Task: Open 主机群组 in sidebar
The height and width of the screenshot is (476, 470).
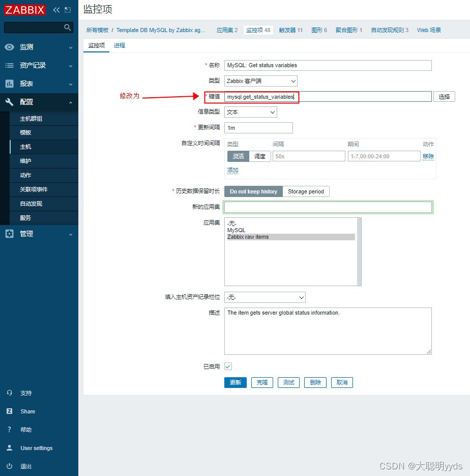Action: 44,119
